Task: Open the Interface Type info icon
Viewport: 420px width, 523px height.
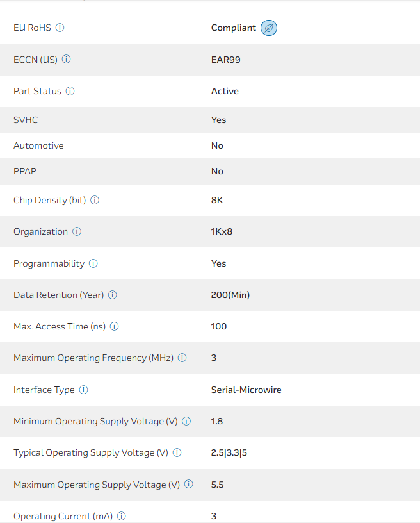Action: [84, 390]
